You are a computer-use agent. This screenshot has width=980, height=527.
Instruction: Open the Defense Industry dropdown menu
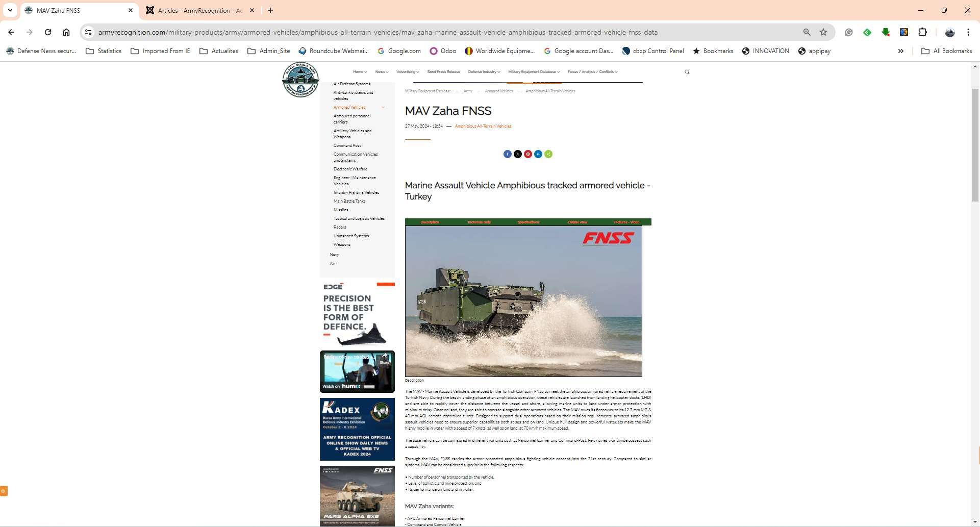(x=484, y=72)
